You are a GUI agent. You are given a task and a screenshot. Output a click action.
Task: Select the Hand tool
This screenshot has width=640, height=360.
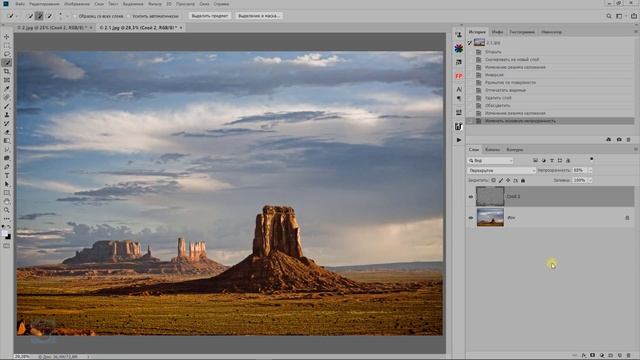7,202
